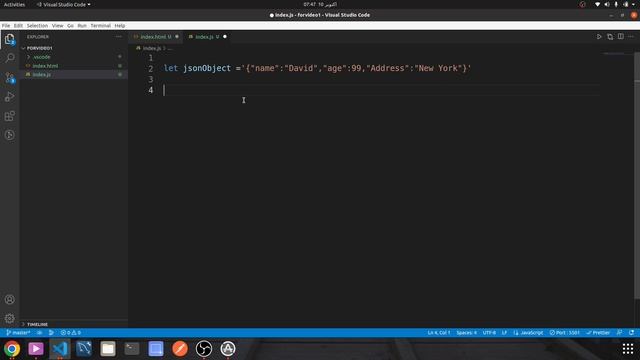The height and width of the screenshot is (360, 640).
Task: Open the screenshot tool dock icon
Action: [156, 349]
